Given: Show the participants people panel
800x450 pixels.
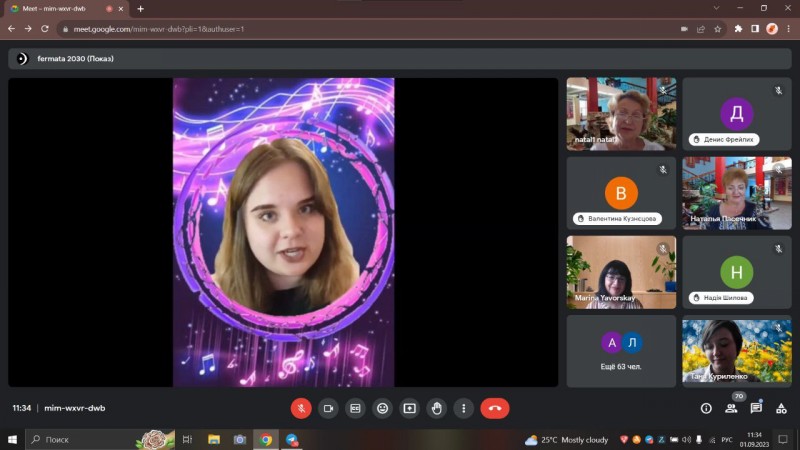Looking at the screenshot, I should pos(731,408).
